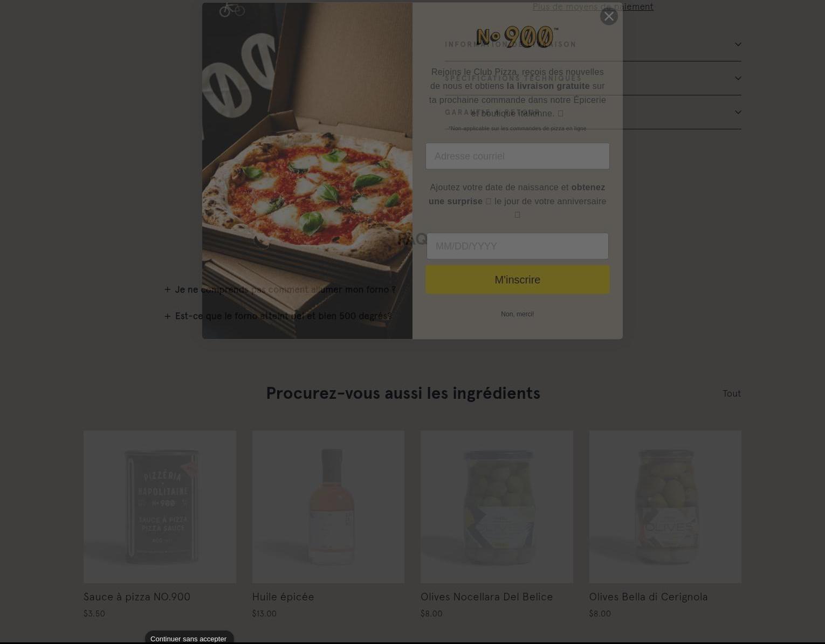The image size is (825, 644).
Task: Open Olives Bella di Cerignola jar image
Action: [x=665, y=507]
